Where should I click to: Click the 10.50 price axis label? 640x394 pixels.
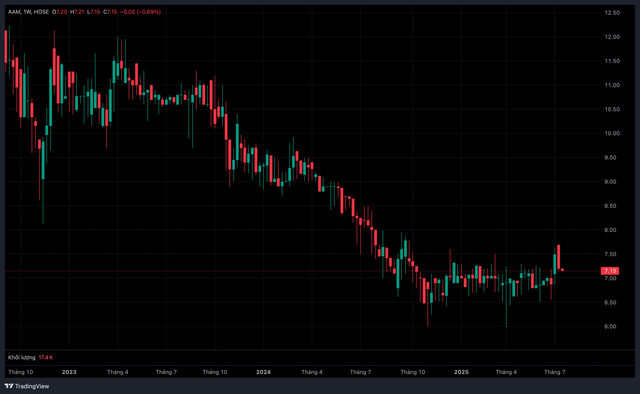pos(612,109)
